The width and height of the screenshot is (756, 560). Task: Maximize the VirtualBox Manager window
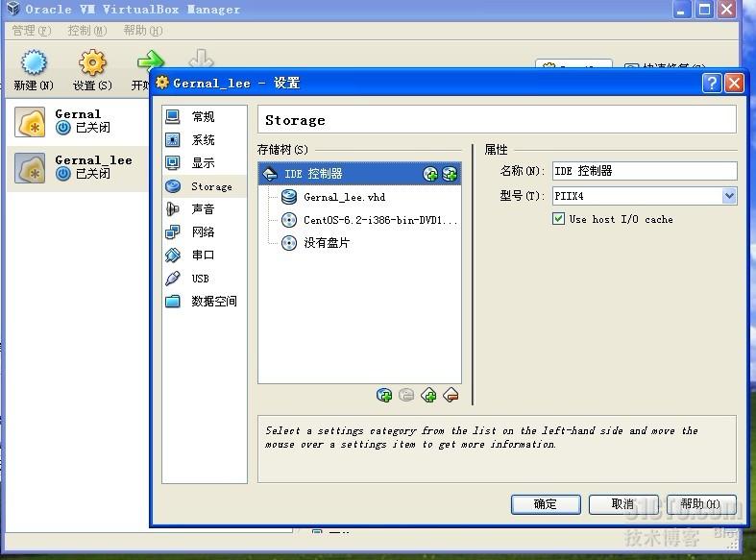[x=704, y=10]
